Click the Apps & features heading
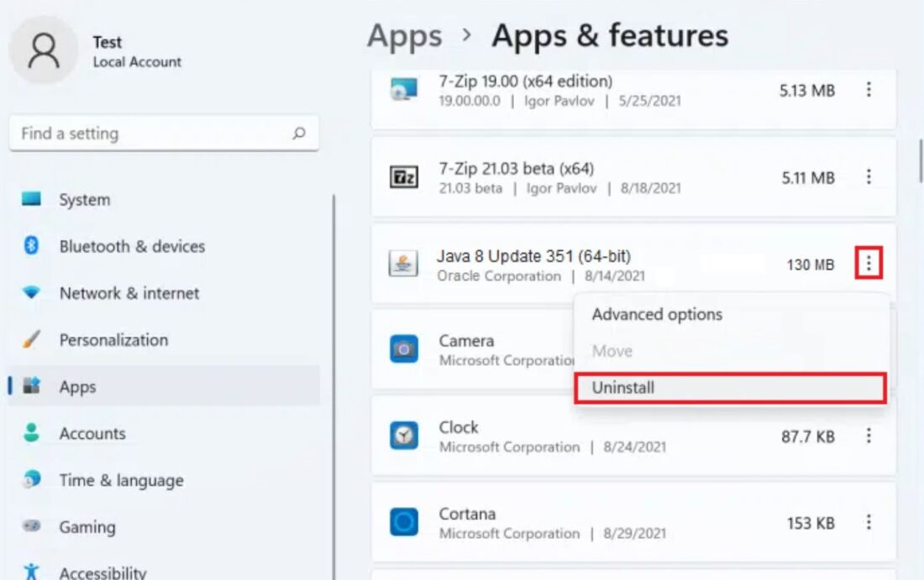Image resolution: width=924 pixels, height=580 pixels. [x=610, y=35]
